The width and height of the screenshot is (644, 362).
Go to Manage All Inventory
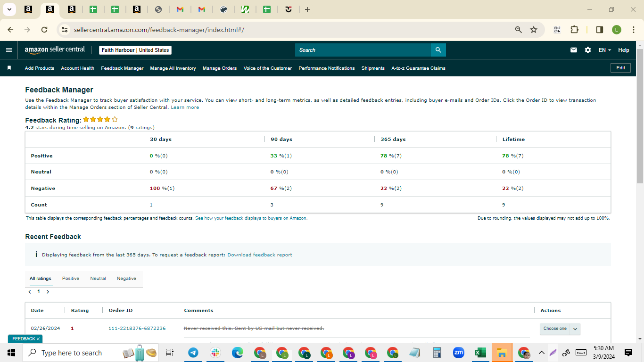coord(173,68)
